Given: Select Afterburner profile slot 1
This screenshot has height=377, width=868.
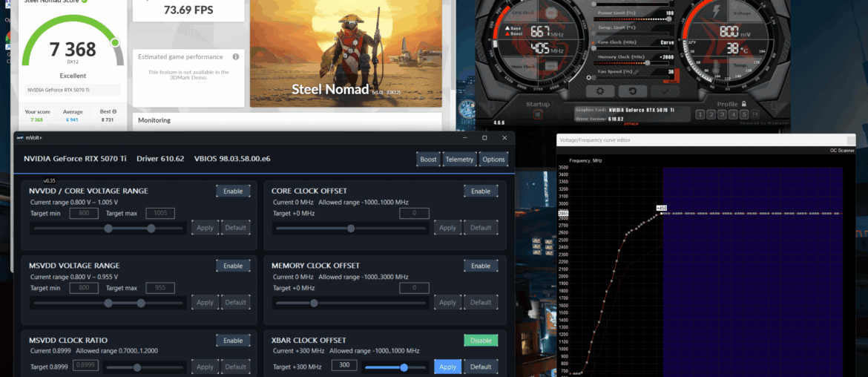Looking at the screenshot, I should [x=700, y=114].
